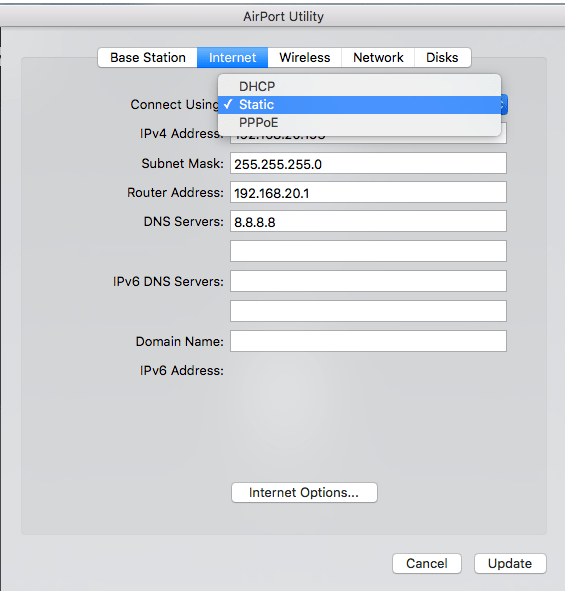This screenshot has height=591, width=565.
Task: Select Static in the Connect Using menu
Action: pyautogui.click(x=359, y=104)
